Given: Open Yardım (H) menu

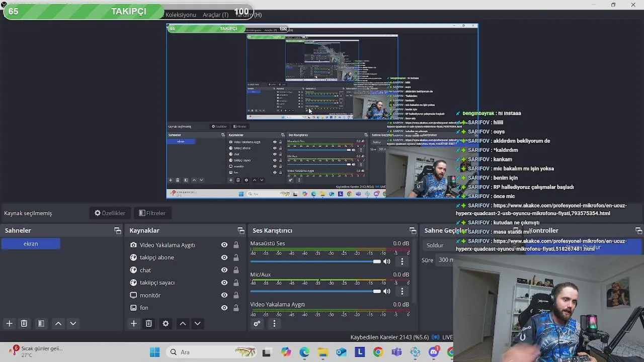Looking at the screenshot, I should pos(249,15).
